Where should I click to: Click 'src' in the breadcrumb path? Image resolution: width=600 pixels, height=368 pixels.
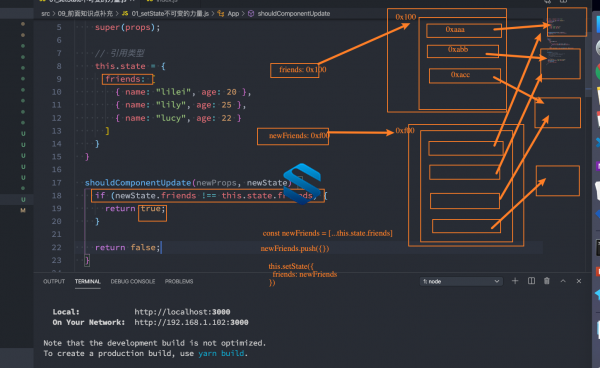(x=46, y=13)
